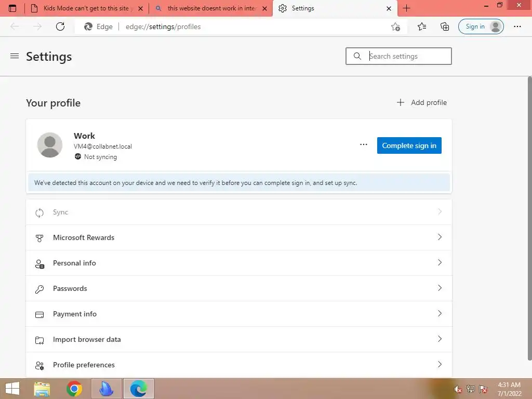Open Edge Settings and more menu
This screenshot has height=399, width=532.
[x=517, y=26]
